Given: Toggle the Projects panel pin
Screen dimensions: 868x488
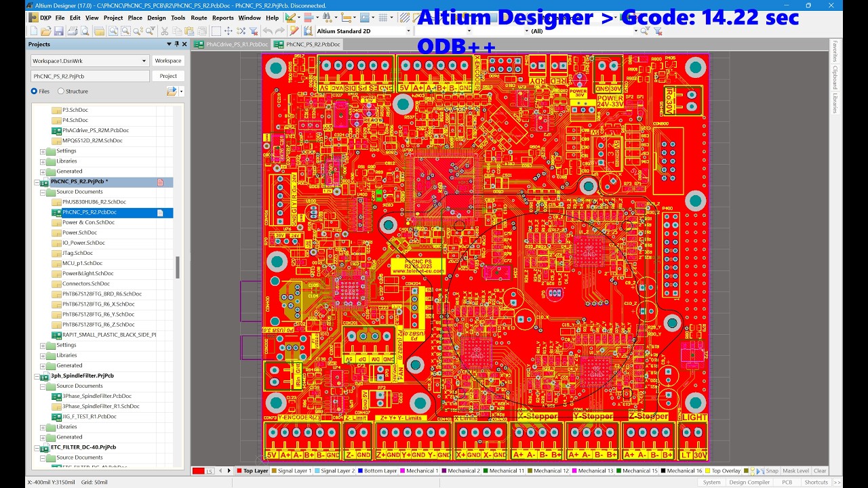Looking at the screenshot, I should coord(177,44).
